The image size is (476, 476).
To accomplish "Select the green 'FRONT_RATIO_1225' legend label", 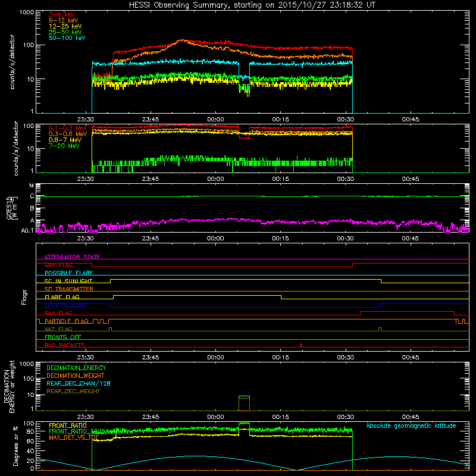I will (77, 431).
